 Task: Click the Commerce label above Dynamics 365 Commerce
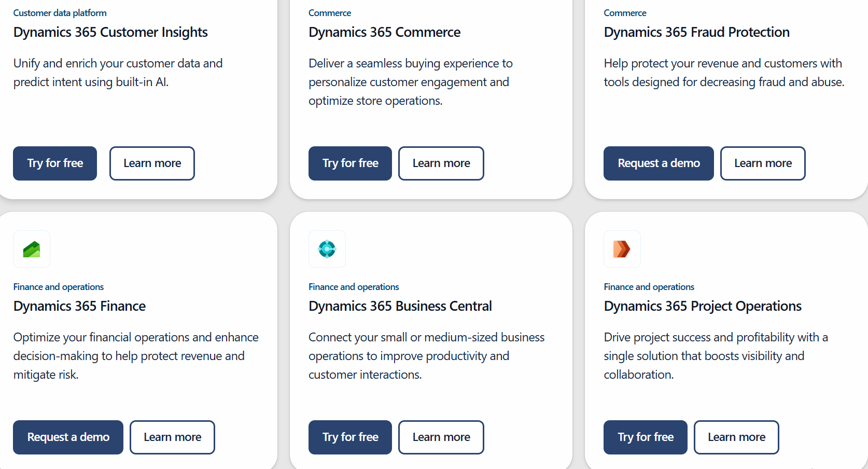[330, 13]
